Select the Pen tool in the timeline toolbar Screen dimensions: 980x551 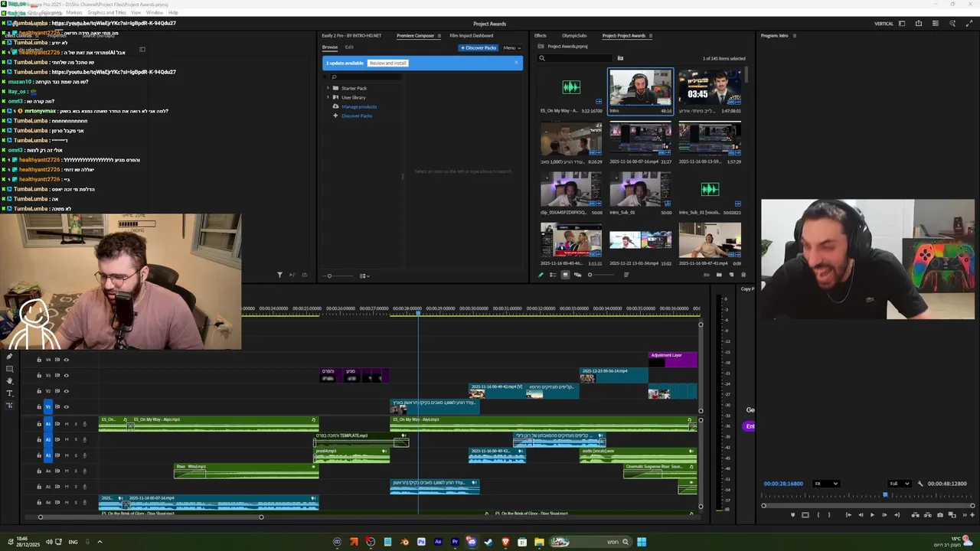point(9,357)
